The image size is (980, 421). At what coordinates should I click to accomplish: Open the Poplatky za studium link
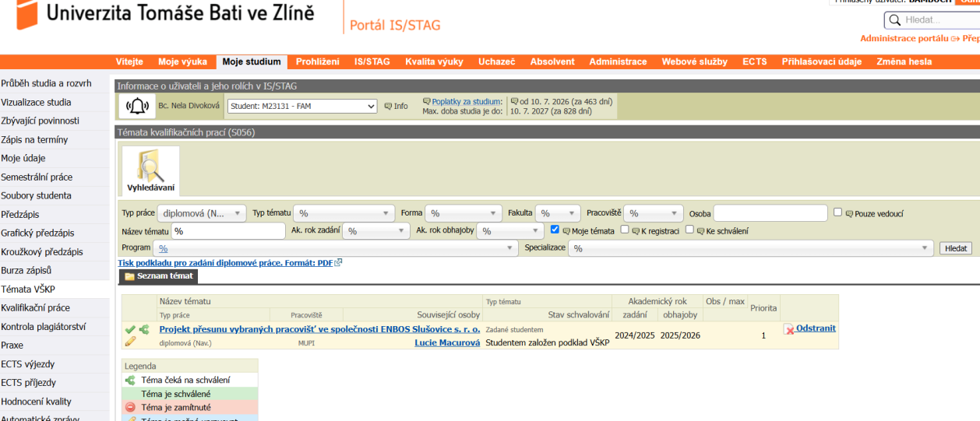pyautogui.click(x=467, y=101)
